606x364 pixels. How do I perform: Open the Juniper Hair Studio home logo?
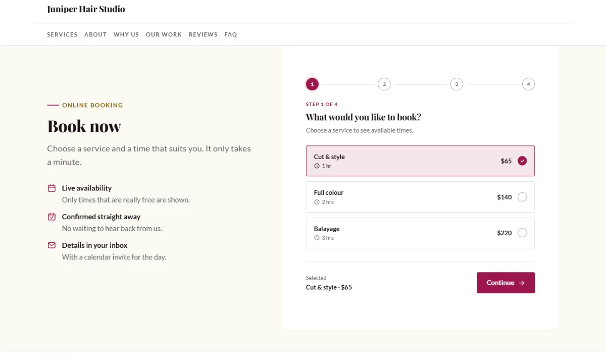pyautogui.click(x=86, y=9)
